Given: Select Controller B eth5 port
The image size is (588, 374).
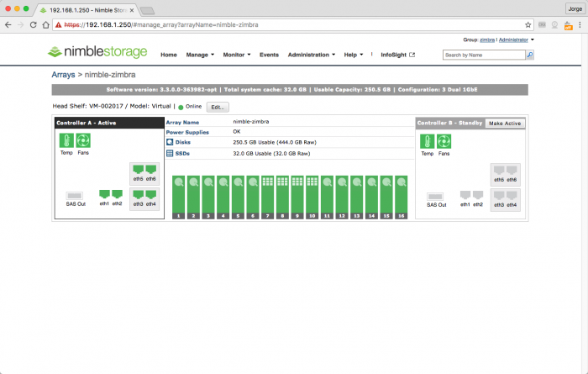Looking at the screenshot, I should pos(499,170).
